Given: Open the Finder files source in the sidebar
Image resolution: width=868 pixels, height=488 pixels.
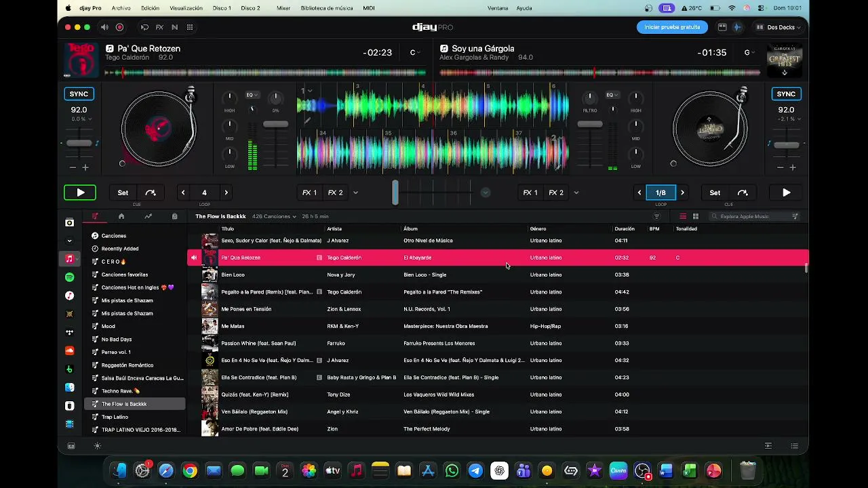Looking at the screenshot, I should (x=69, y=388).
